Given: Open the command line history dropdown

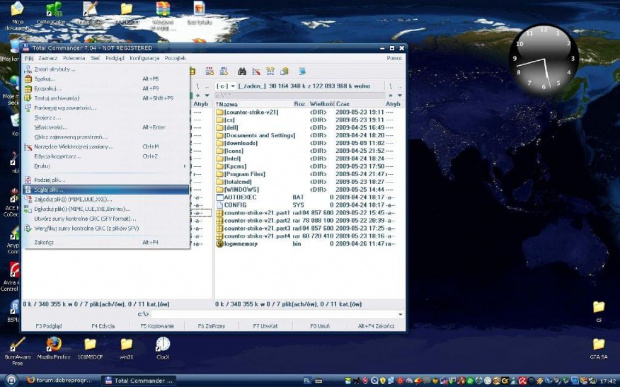Looking at the screenshot, I should point(401,314).
